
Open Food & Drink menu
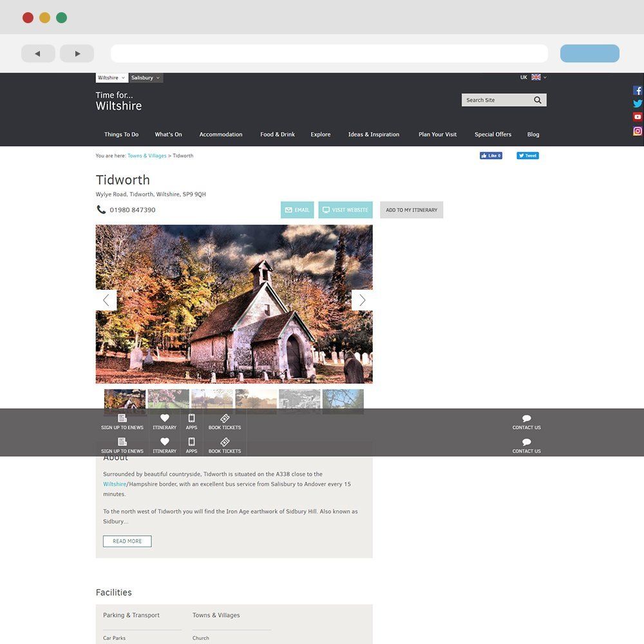point(277,135)
